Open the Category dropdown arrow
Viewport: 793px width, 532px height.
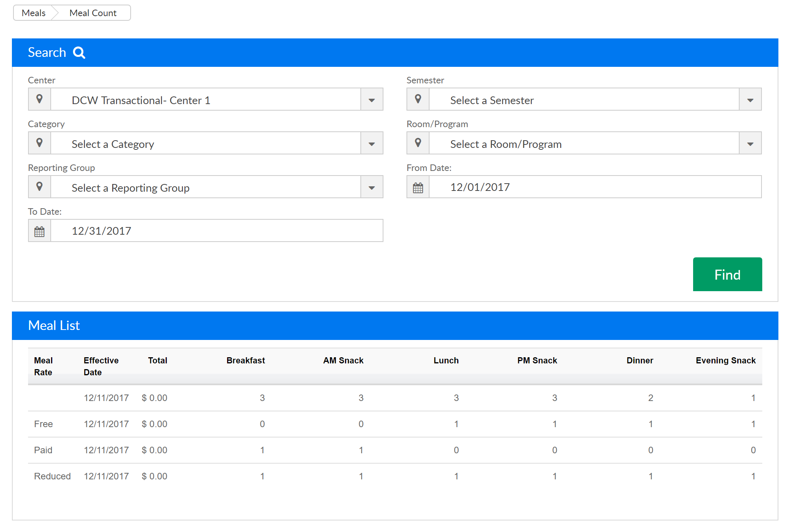(x=372, y=144)
